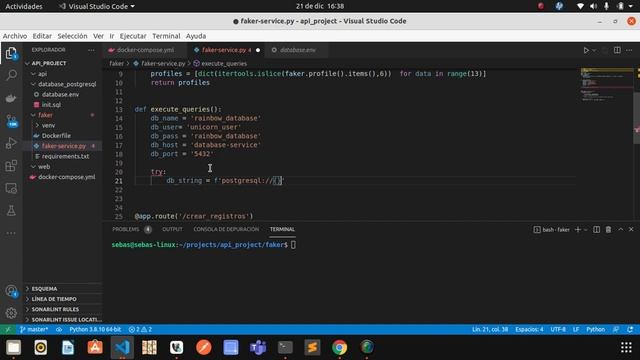Open the Testing flask view
The image size is (640, 360).
pos(11,211)
